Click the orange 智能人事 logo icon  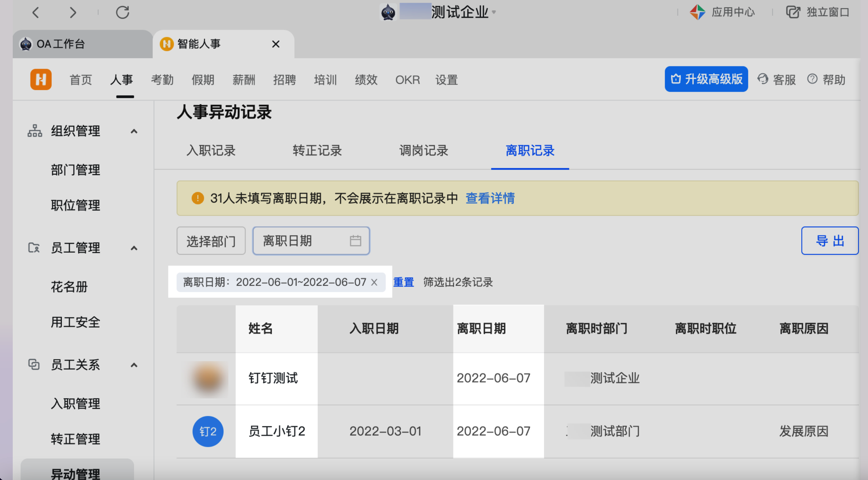click(41, 79)
